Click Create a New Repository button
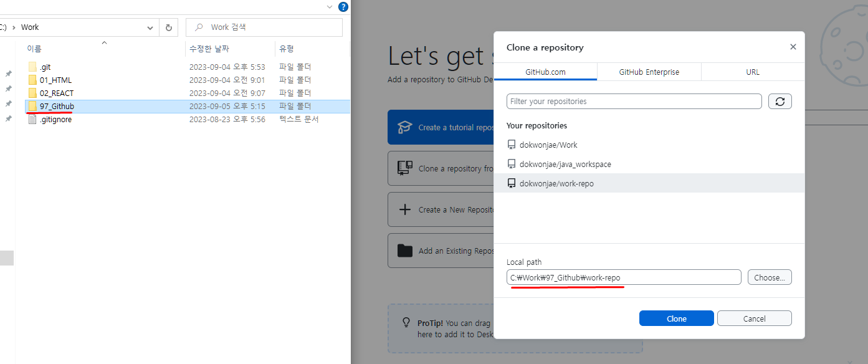This screenshot has height=364, width=868. tap(441, 209)
